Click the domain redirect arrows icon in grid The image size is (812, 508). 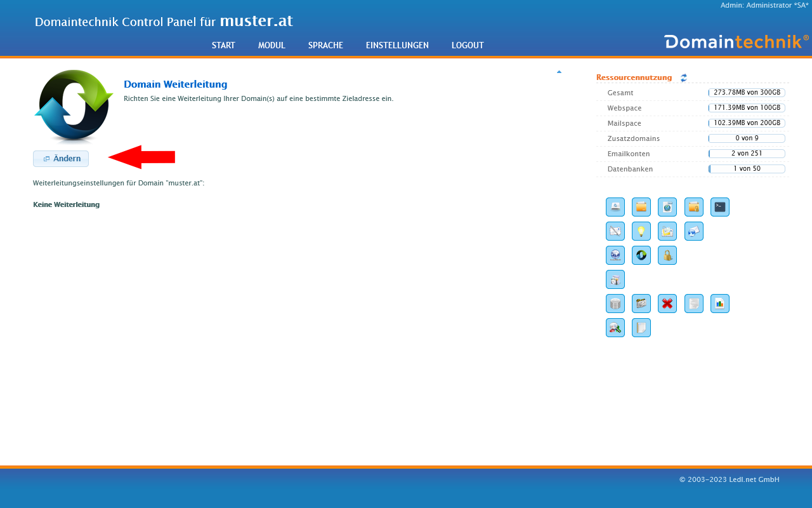[x=641, y=255]
